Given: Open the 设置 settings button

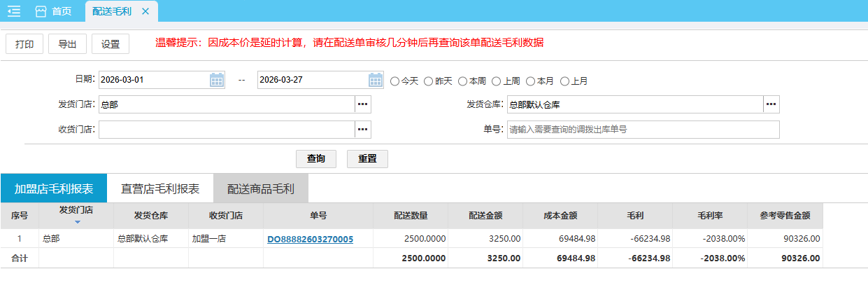Looking at the screenshot, I should (x=111, y=43).
